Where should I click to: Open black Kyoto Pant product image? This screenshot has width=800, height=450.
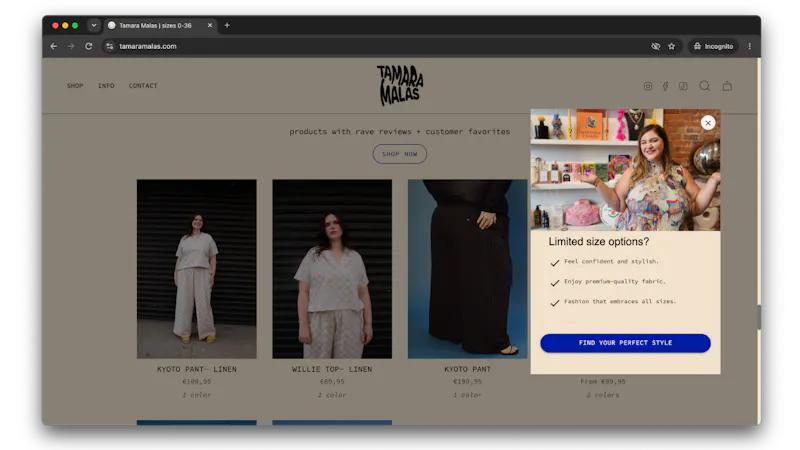(467, 269)
